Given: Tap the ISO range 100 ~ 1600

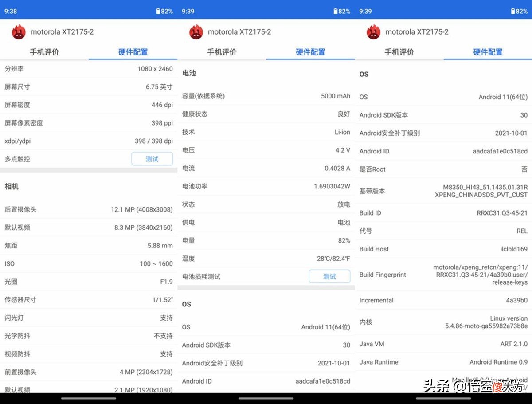Looking at the screenshot, I should pos(156,263).
